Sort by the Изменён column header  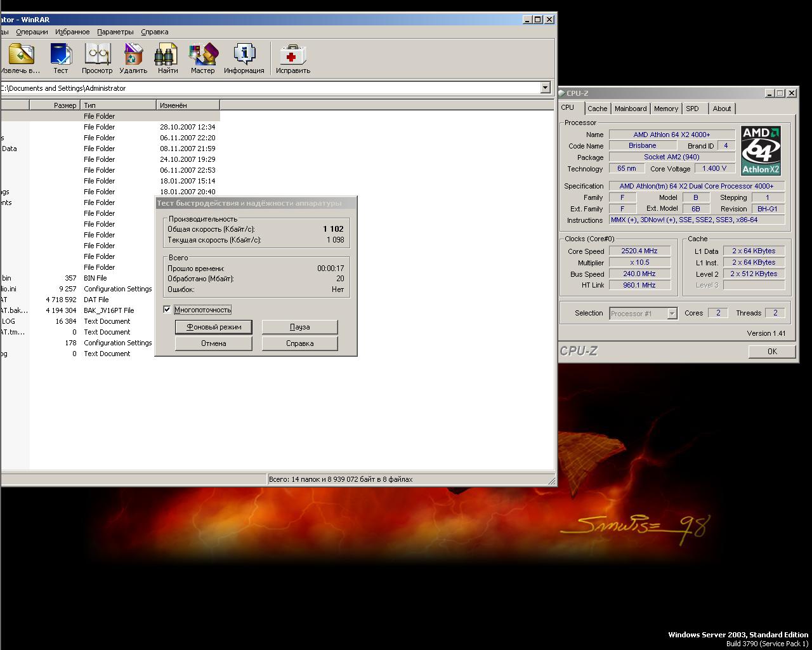point(188,105)
